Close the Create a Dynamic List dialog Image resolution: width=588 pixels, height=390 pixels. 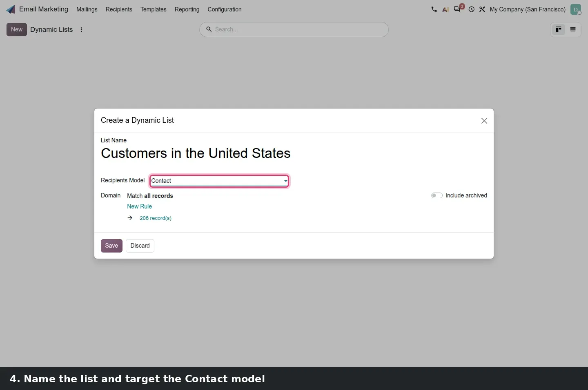click(x=484, y=121)
